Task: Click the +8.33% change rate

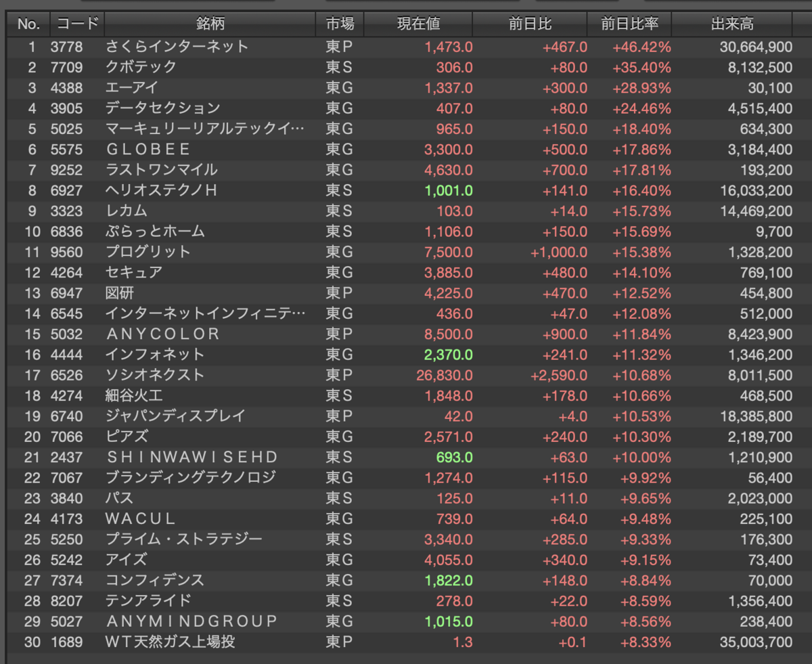Action: (646, 642)
